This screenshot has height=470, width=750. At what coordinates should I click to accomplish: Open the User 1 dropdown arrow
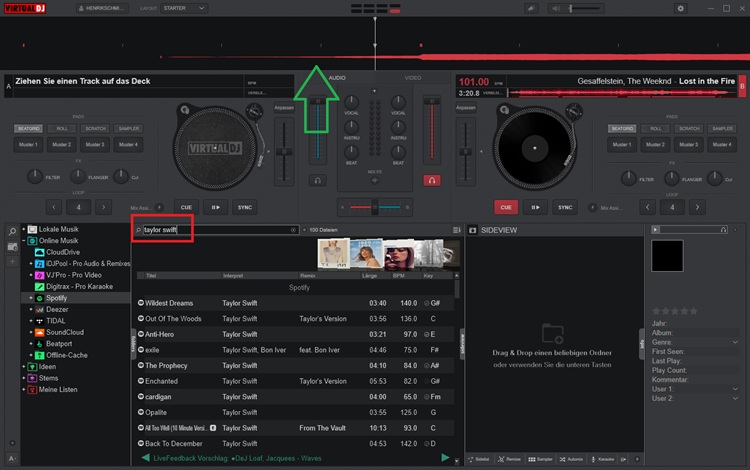coord(735,389)
